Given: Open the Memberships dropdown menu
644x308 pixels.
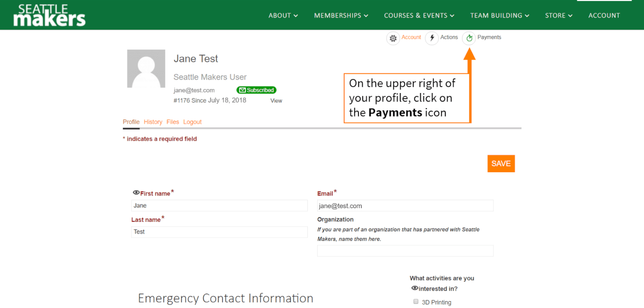Looking at the screenshot, I should [x=341, y=15].
